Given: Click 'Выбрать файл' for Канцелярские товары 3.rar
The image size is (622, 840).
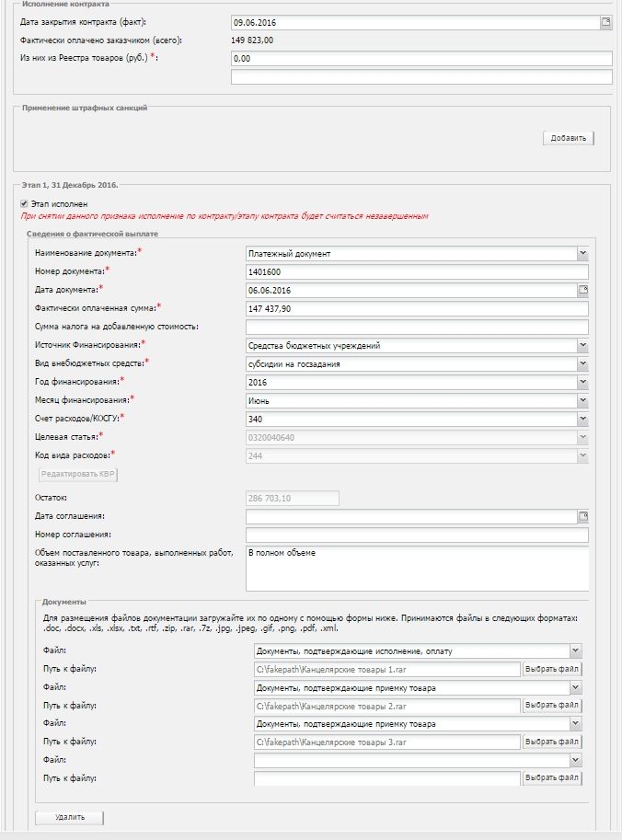Looking at the screenshot, I should pos(552,742).
